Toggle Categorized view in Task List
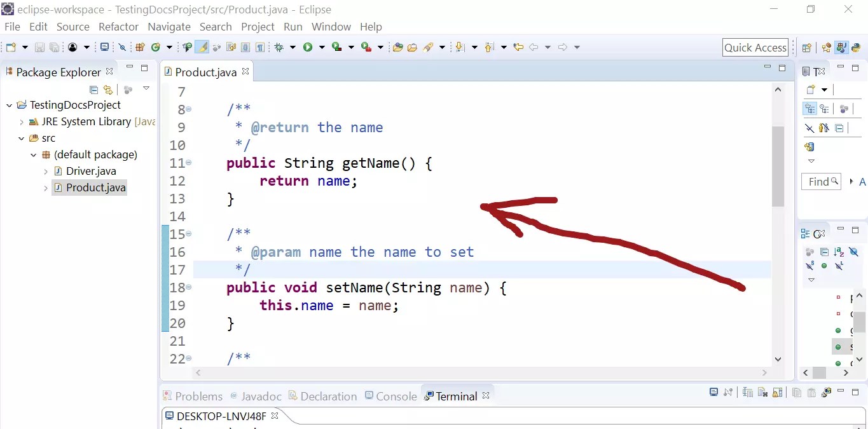 [809, 109]
